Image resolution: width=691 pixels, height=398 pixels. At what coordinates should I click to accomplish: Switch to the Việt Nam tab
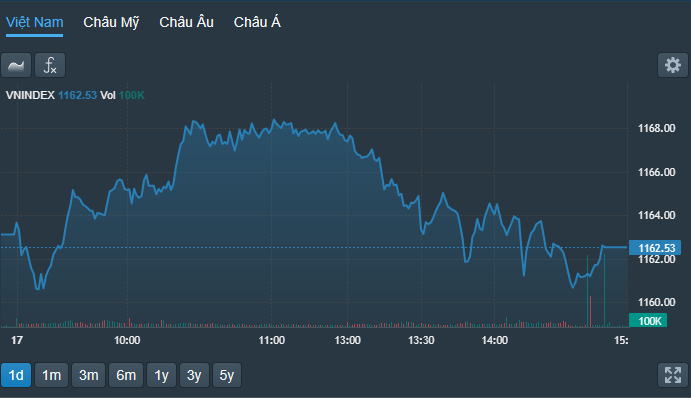(34, 22)
